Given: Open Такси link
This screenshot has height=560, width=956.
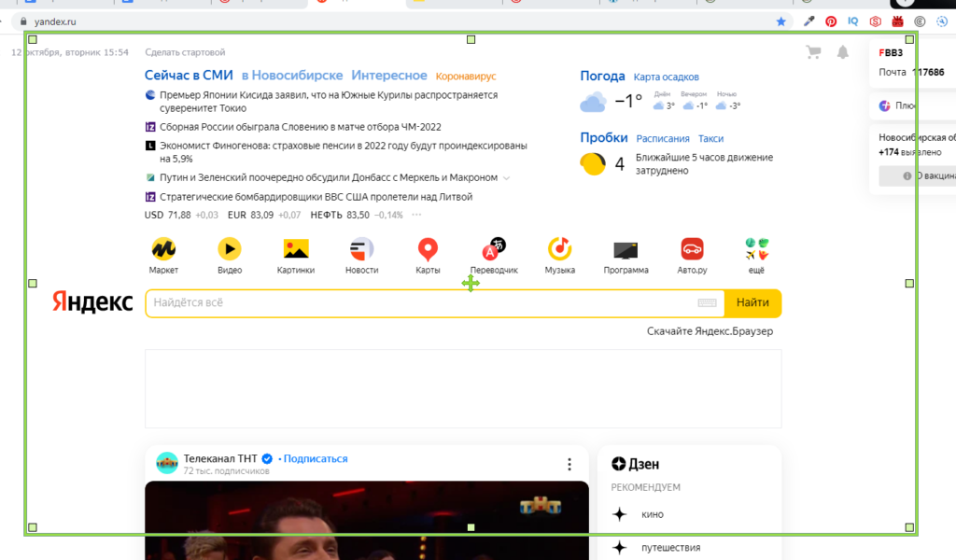Looking at the screenshot, I should [x=710, y=138].
